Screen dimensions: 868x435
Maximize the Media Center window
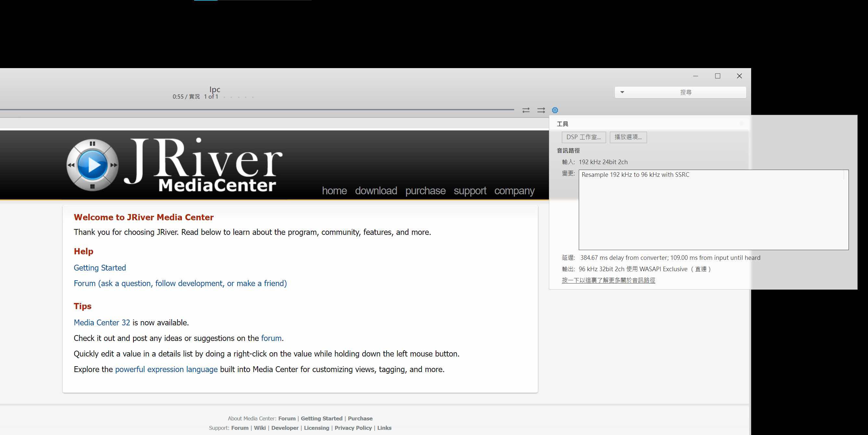click(x=718, y=76)
